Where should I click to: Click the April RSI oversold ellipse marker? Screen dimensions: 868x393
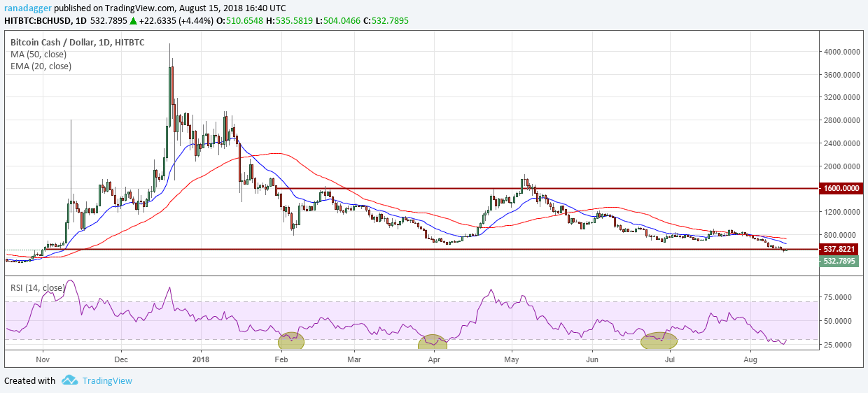coord(432,341)
